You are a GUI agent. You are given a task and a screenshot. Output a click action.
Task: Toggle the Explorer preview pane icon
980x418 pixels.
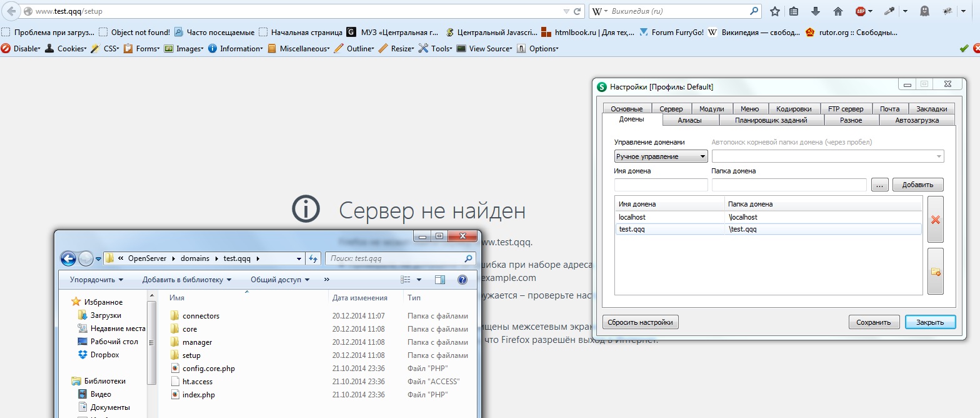439,280
